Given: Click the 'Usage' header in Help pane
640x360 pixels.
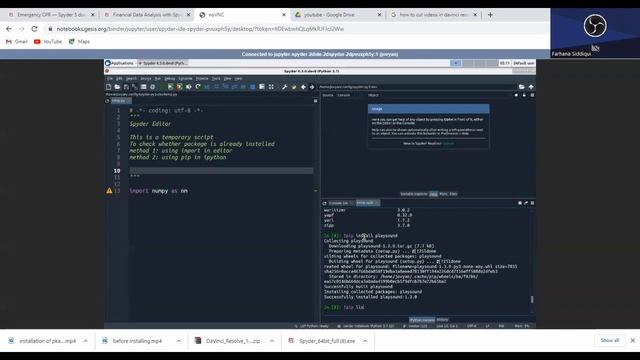Looking at the screenshot, I should [429, 109].
